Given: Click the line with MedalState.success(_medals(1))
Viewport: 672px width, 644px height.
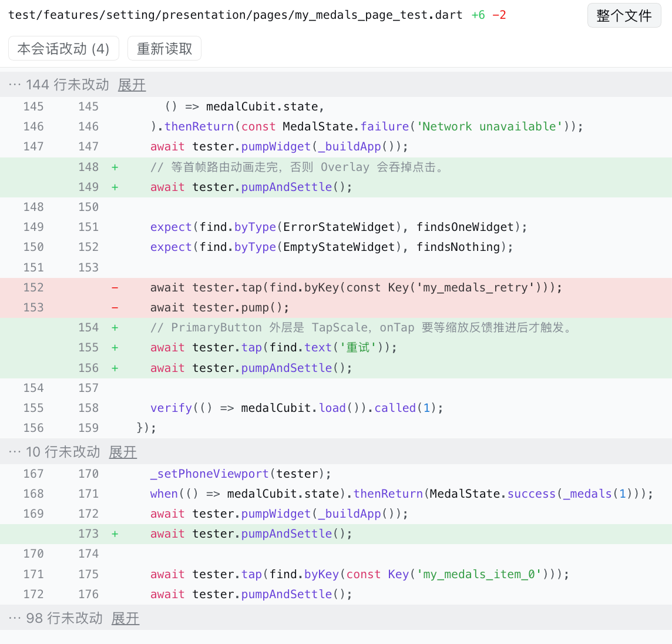Looking at the screenshot, I should (x=336, y=494).
